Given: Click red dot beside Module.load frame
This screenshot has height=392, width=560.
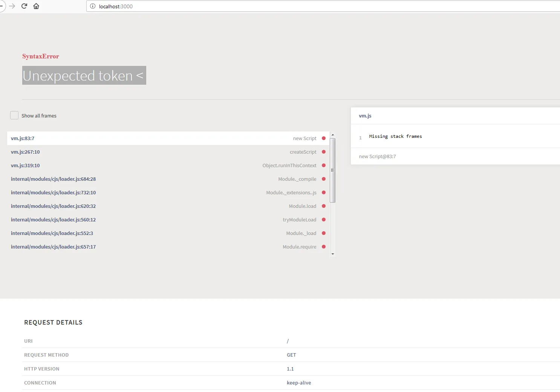Looking at the screenshot, I should pos(324,206).
